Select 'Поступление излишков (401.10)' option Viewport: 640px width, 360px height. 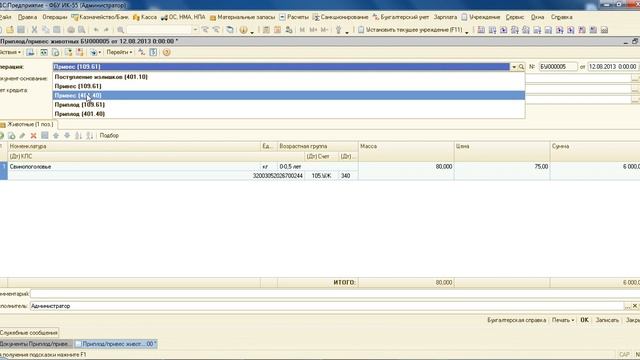[289, 77]
